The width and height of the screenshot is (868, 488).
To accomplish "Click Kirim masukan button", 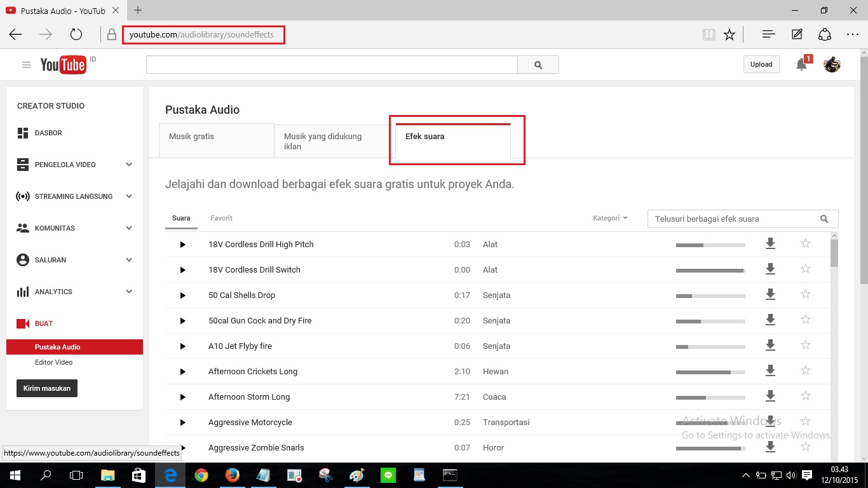I will 47,388.
